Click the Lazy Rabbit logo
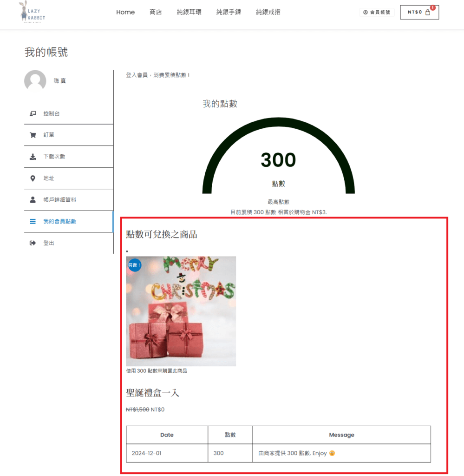 tap(32, 12)
